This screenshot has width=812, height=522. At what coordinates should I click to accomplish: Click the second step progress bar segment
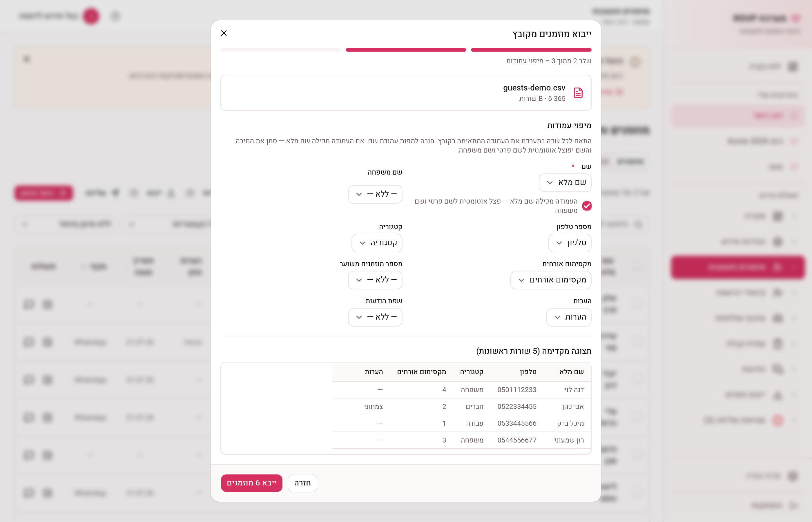click(406, 50)
